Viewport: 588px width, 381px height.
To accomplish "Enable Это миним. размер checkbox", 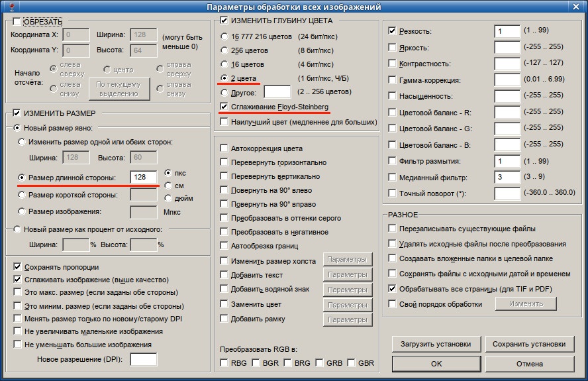I will pyautogui.click(x=17, y=306).
